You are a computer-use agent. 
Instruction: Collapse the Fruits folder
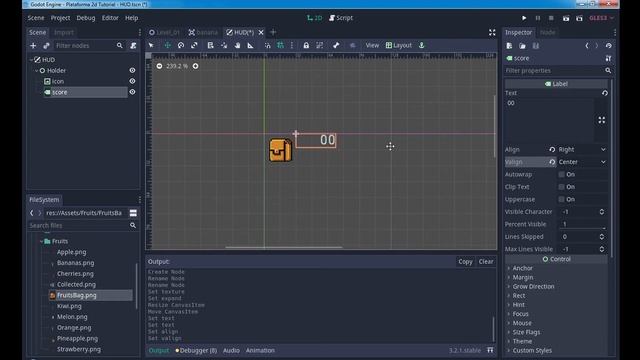point(41,241)
